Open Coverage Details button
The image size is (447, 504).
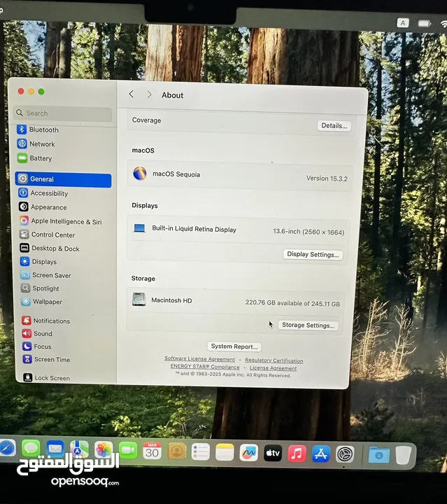[x=334, y=126]
